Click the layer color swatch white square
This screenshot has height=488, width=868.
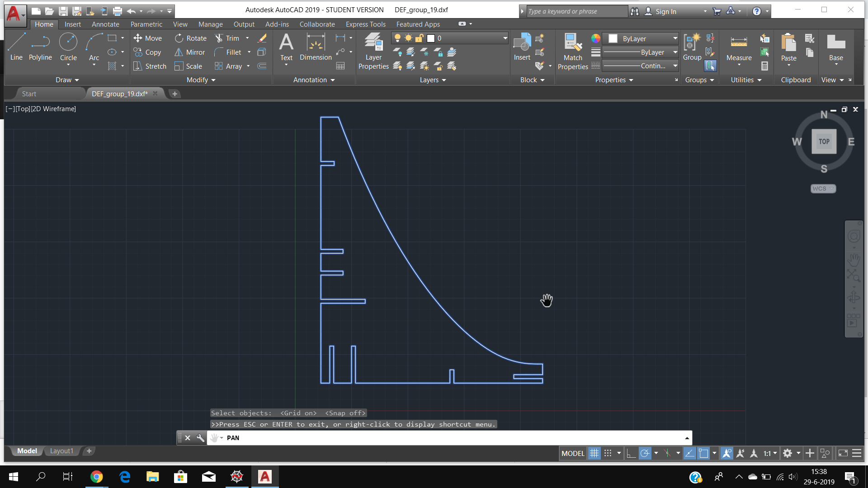click(431, 38)
